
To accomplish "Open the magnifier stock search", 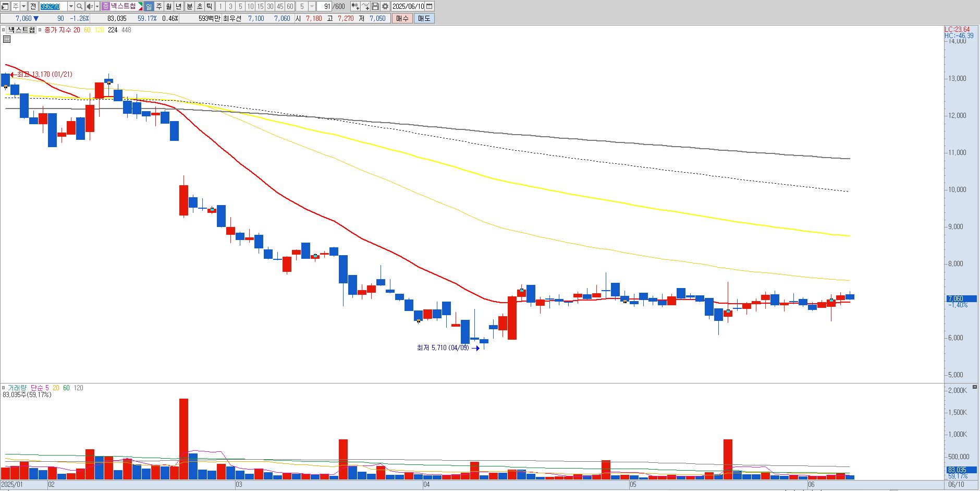I will point(80,6).
